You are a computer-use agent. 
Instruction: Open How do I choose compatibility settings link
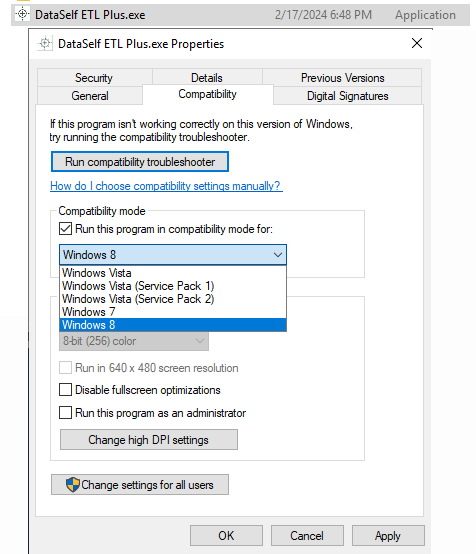[166, 186]
